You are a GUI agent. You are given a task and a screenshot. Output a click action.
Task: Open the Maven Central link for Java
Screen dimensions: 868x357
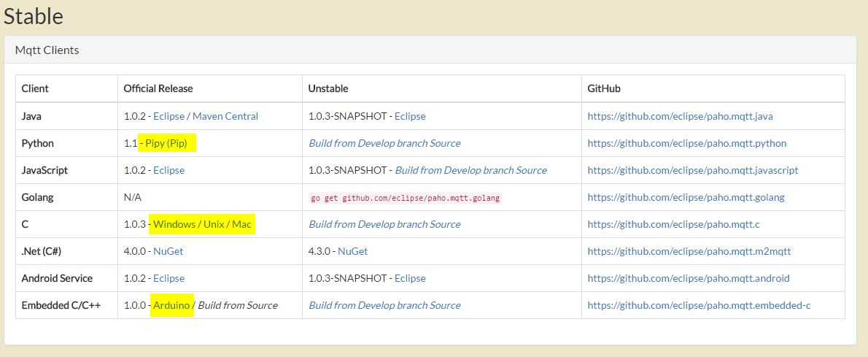(x=225, y=116)
